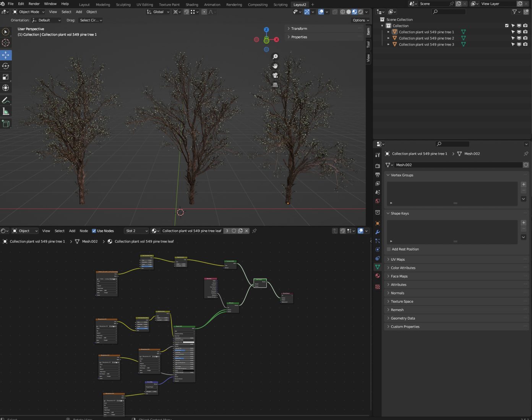Toggle camera view icon in viewport

275,75
